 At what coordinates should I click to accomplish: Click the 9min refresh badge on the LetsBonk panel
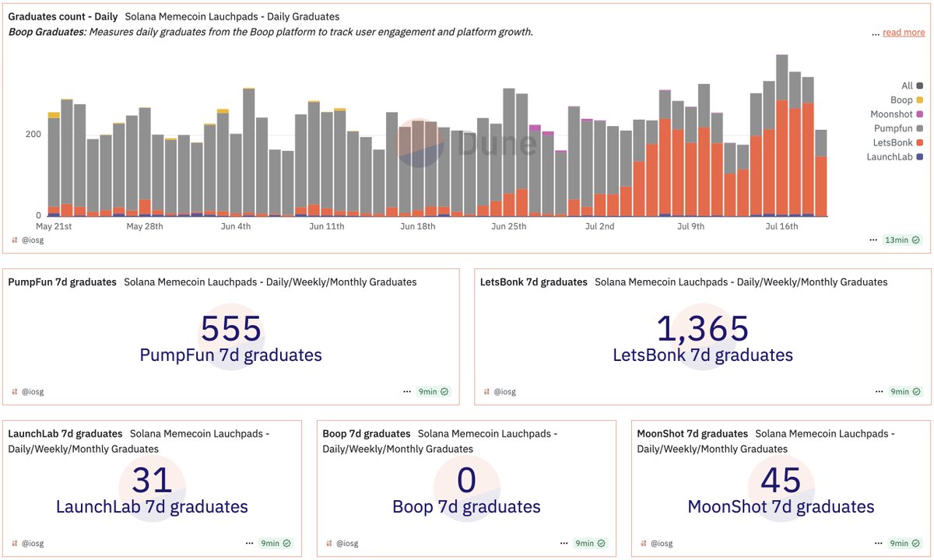905,391
